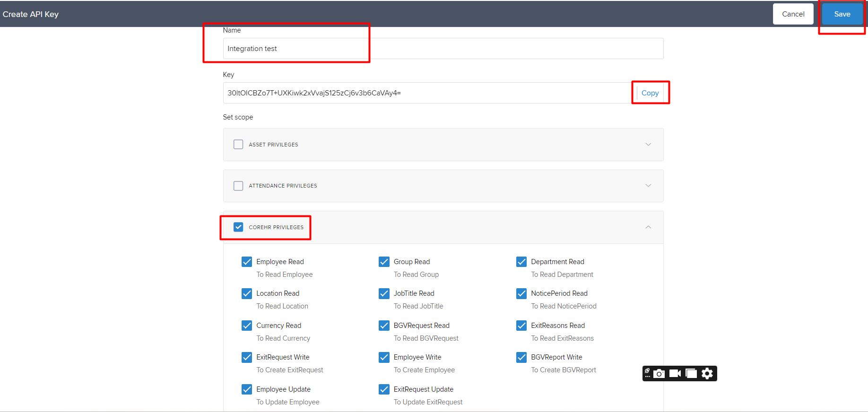Uncheck the CoreHR Privileges checkbox
Viewport: 868px width, 412px height.
238,227
